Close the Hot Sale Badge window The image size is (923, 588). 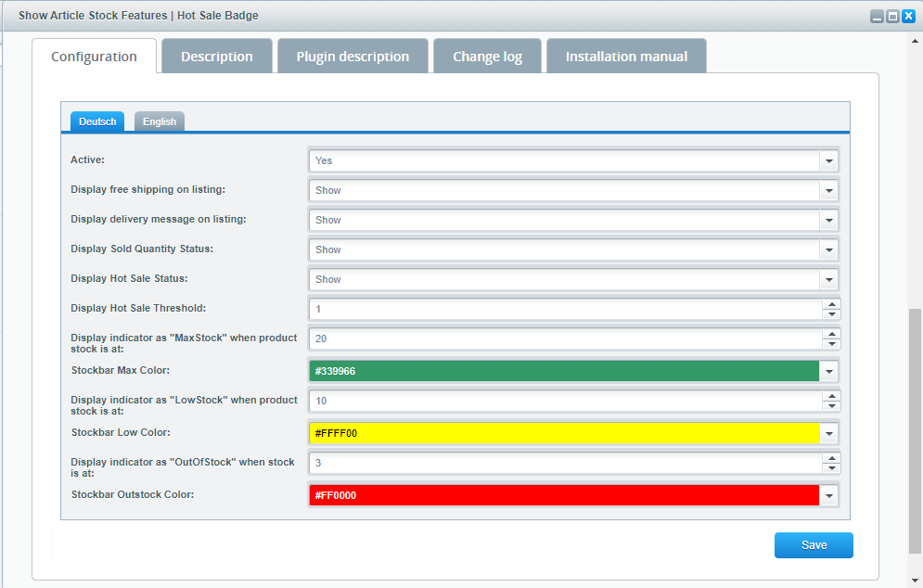(908, 17)
